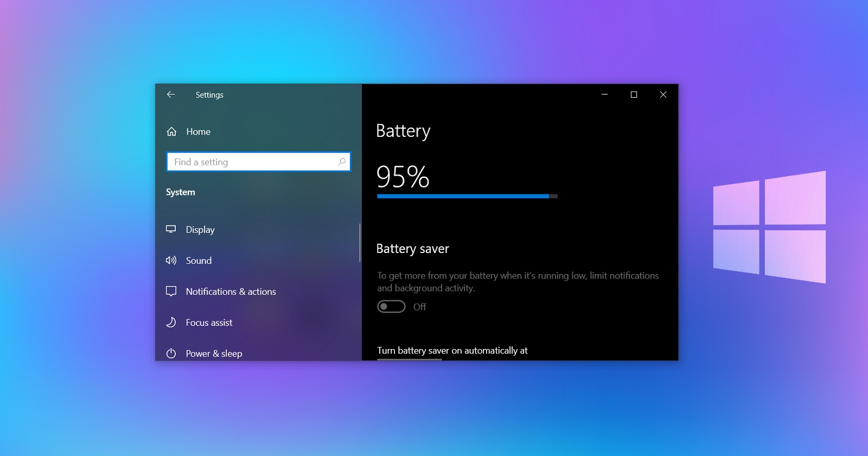Open Power & sleep settings

[x=214, y=353]
